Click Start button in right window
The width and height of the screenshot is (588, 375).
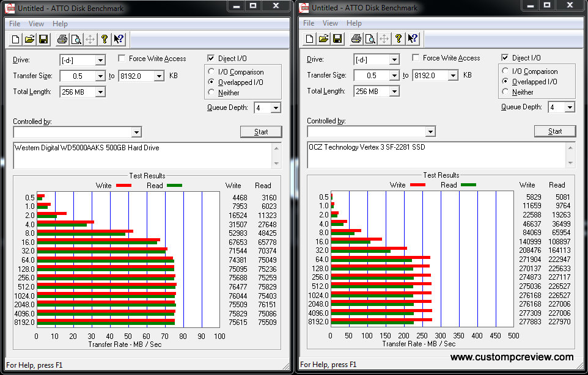click(x=555, y=131)
